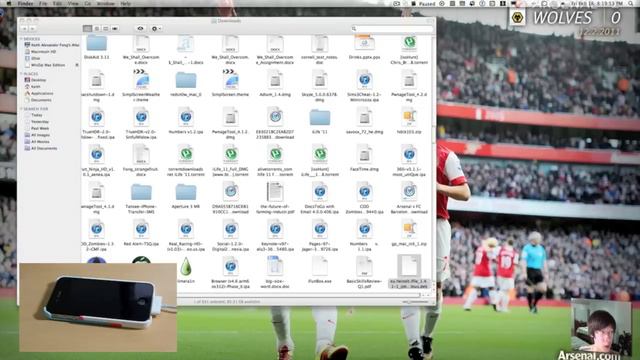The image size is (640, 360).
Task: Eject WinZip Mac Edition volume
Action: 77,65
